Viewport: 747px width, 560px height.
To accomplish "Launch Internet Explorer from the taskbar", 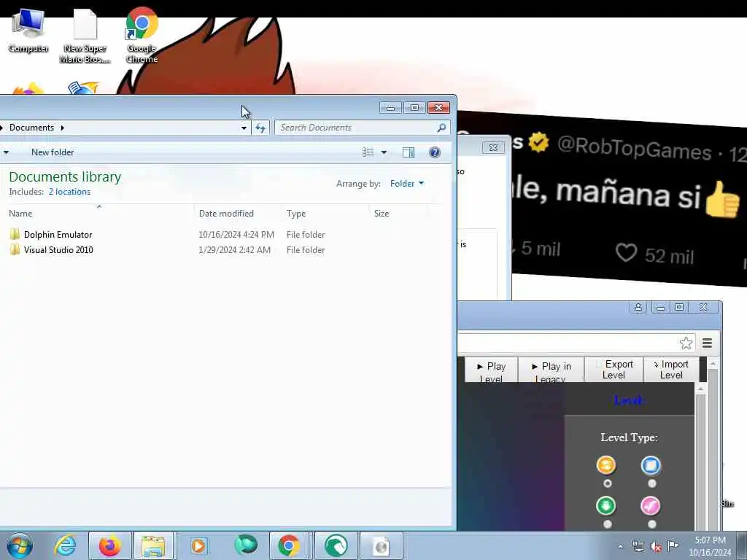I will 65,545.
